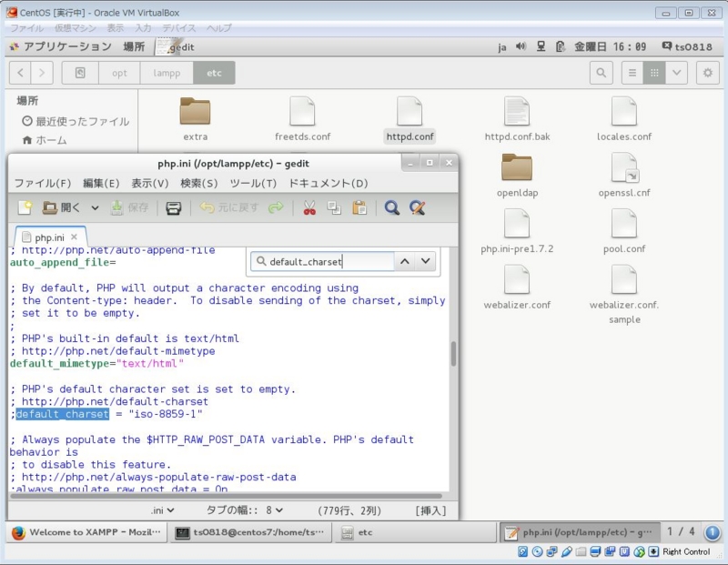Go forward in file manager

[42, 73]
